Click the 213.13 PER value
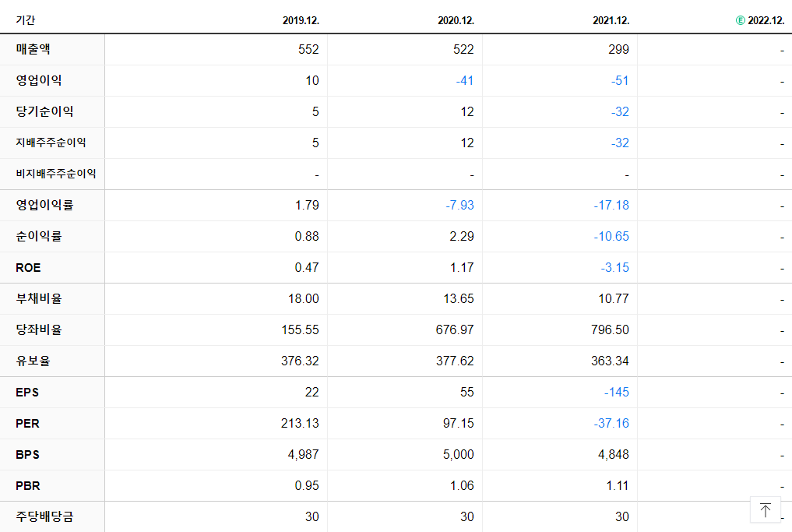Image resolution: width=792 pixels, height=532 pixels. tap(300, 424)
